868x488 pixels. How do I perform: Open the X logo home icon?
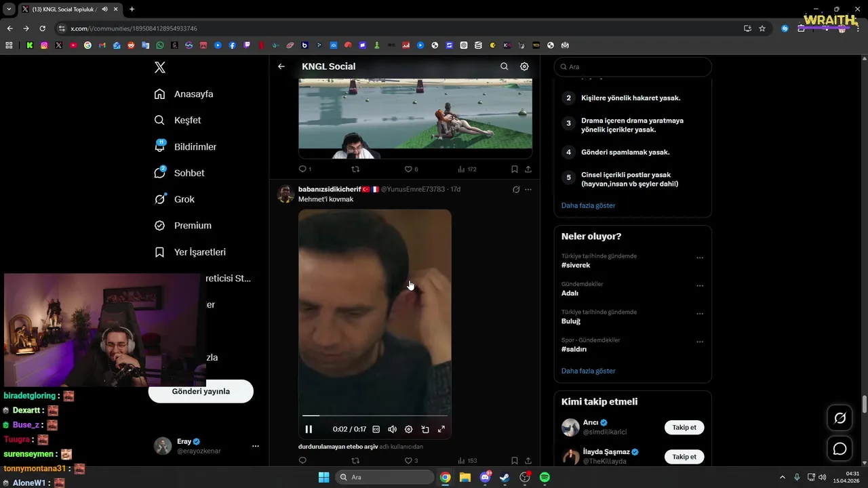160,67
